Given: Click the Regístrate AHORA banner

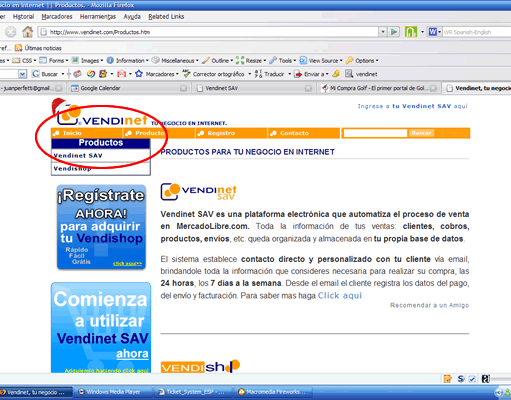Looking at the screenshot, I should 101,227.
